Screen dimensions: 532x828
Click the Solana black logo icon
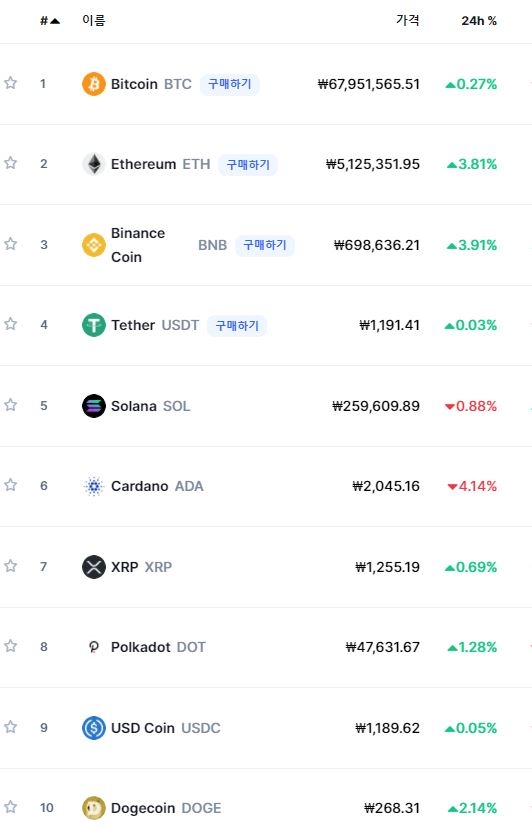click(94, 406)
